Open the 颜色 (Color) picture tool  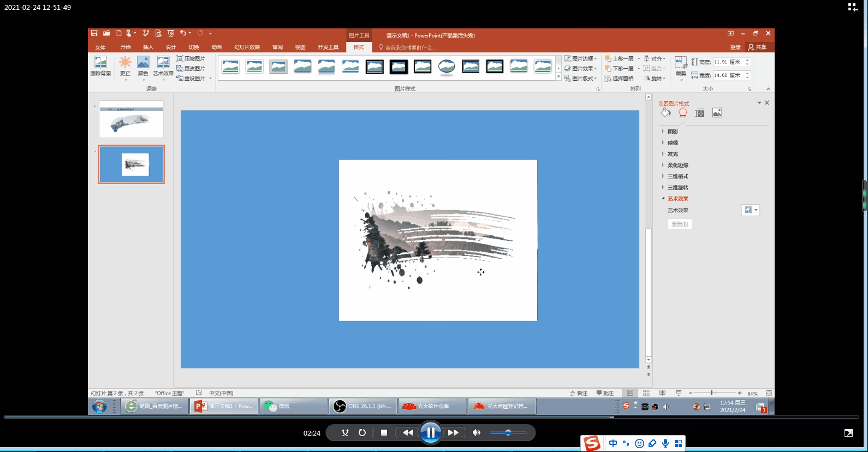pos(143,68)
